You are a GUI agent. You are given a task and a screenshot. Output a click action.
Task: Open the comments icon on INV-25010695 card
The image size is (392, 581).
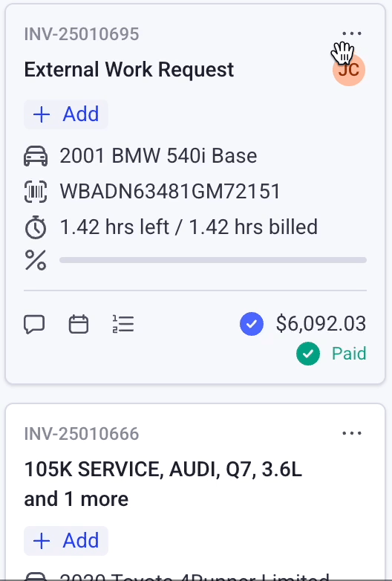coord(34,324)
